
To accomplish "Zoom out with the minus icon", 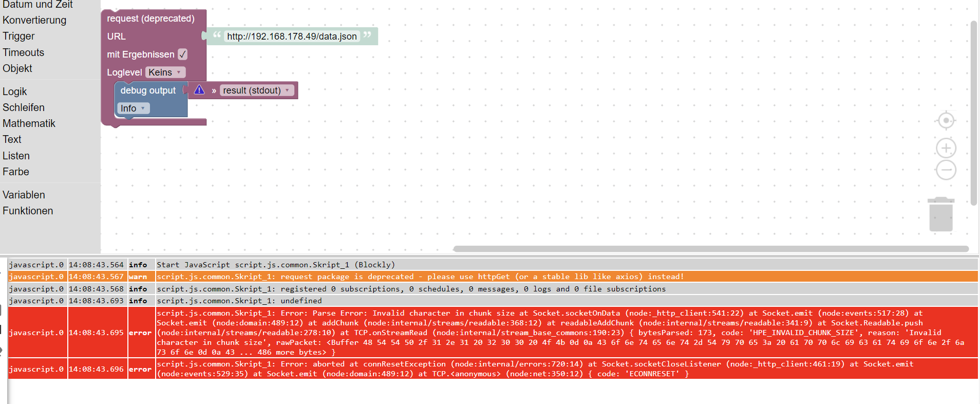I will pyautogui.click(x=946, y=170).
